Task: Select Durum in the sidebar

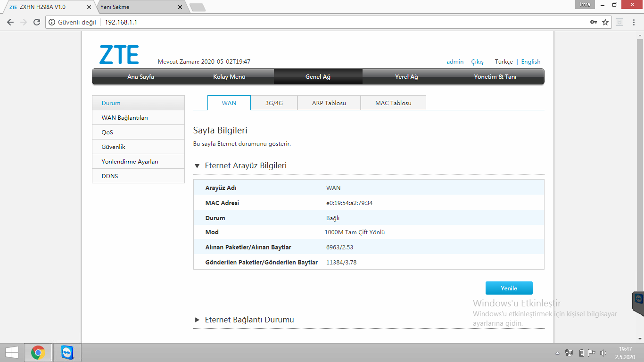Action: coord(138,103)
